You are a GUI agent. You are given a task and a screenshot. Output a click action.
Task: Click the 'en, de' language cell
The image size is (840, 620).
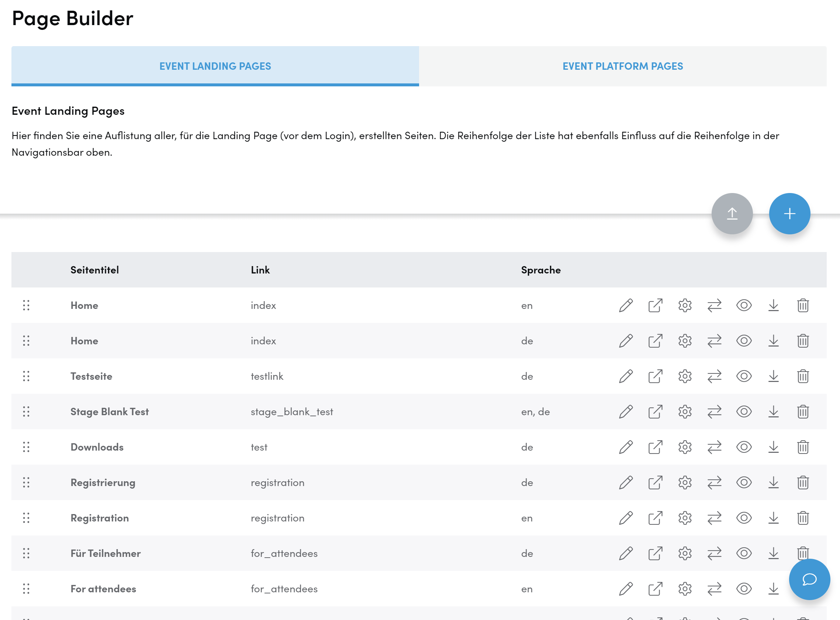click(x=535, y=412)
